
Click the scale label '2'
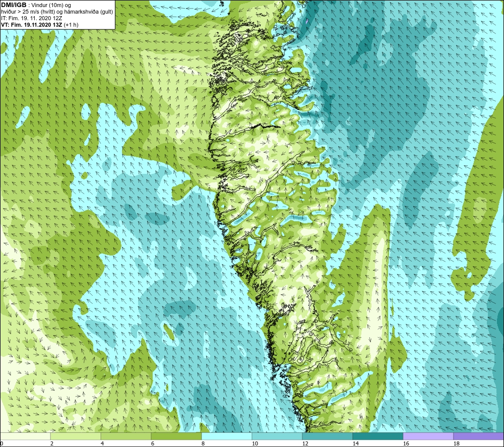point(52,444)
